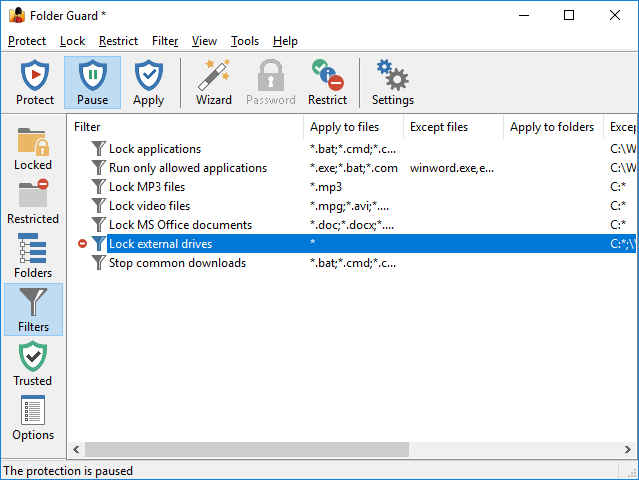This screenshot has height=480, width=639.
Task: Minimize the Folder Guard window
Action: click(x=524, y=15)
